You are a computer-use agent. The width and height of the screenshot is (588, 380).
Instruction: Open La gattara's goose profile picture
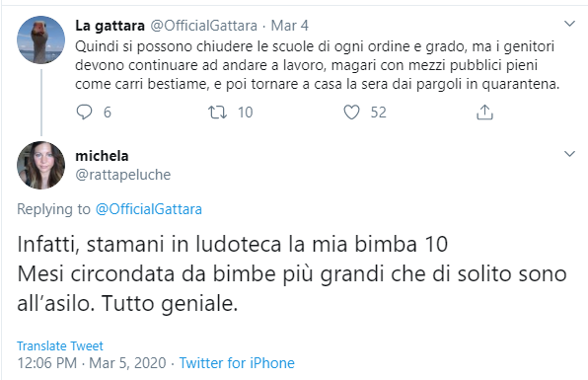tap(40, 39)
